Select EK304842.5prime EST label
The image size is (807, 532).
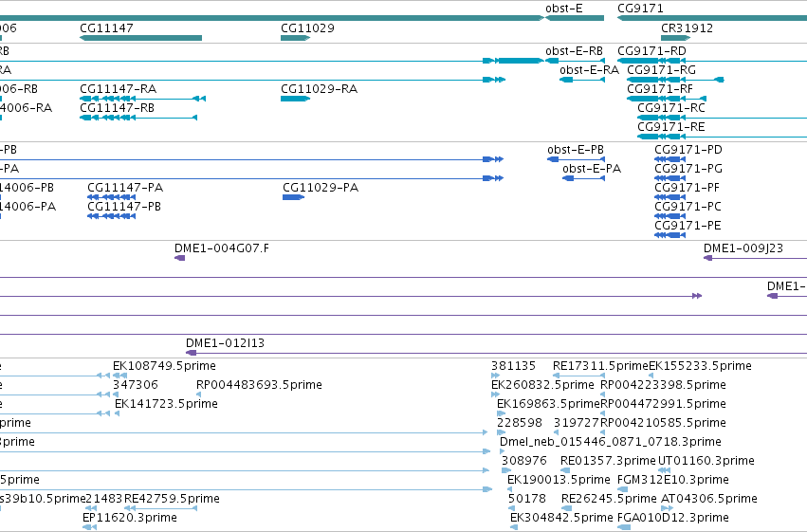(x=562, y=518)
